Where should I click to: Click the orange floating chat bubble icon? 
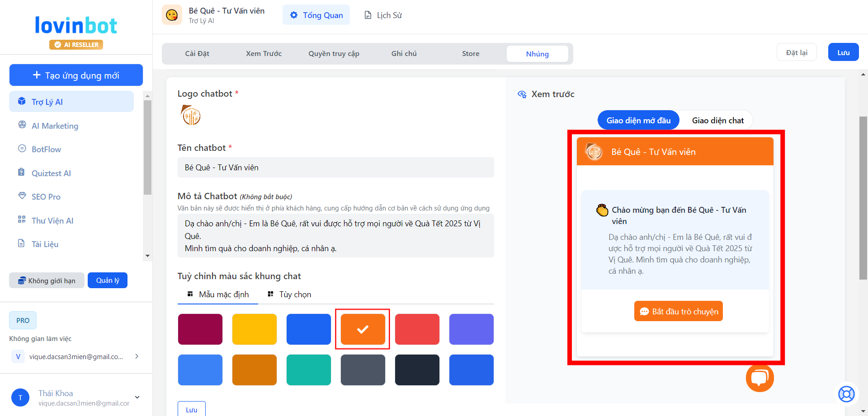click(759, 378)
